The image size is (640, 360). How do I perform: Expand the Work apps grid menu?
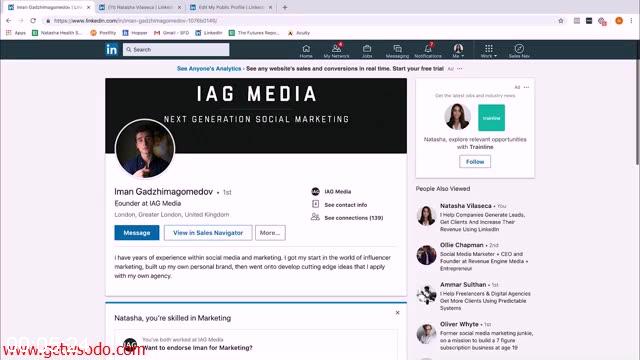coord(489,51)
